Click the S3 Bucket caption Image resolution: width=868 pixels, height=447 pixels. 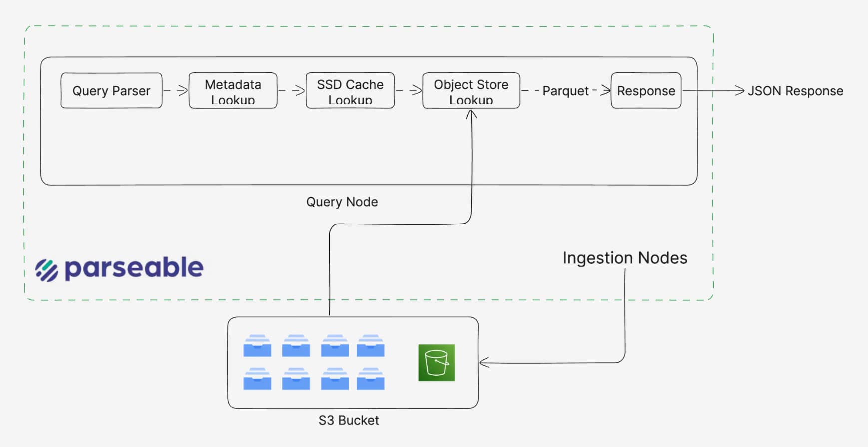[x=349, y=420]
